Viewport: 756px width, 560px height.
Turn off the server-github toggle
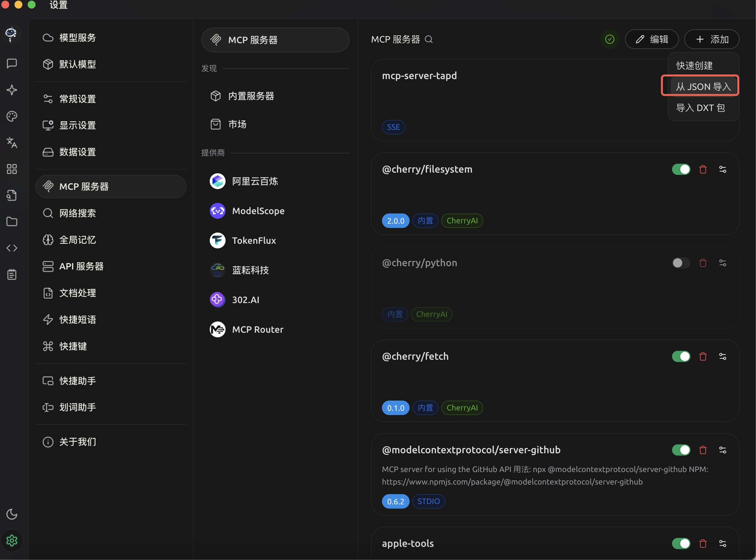(x=681, y=450)
